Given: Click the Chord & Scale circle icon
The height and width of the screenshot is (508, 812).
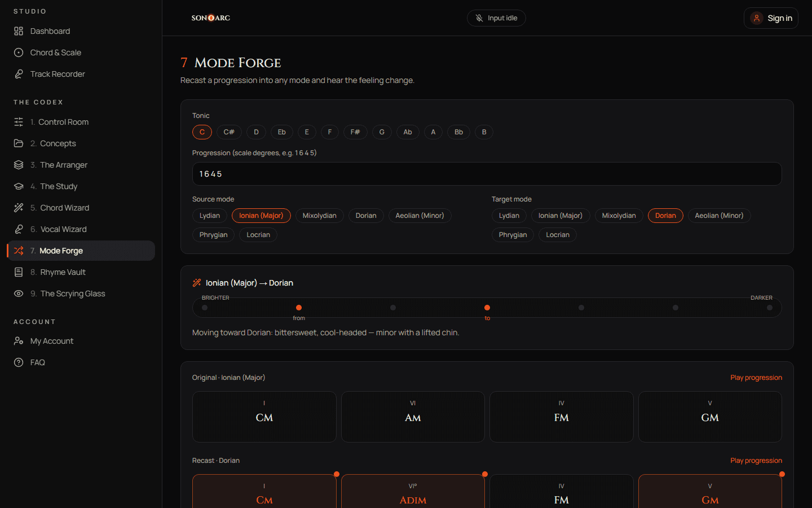Looking at the screenshot, I should pyautogui.click(x=19, y=52).
